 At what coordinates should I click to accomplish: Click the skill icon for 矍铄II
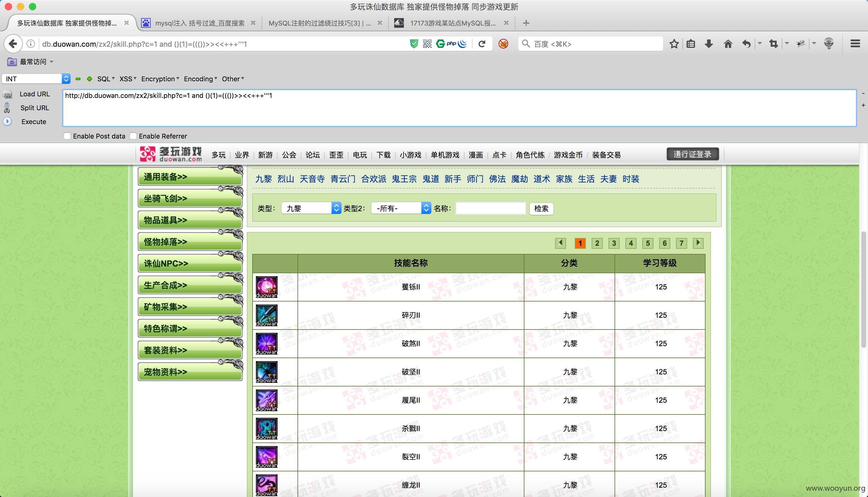point(267,287)
